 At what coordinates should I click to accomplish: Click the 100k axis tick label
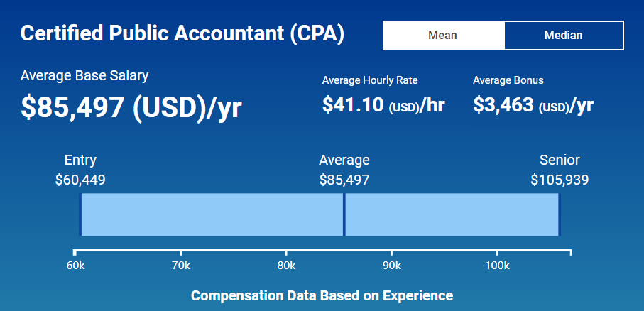497,266
